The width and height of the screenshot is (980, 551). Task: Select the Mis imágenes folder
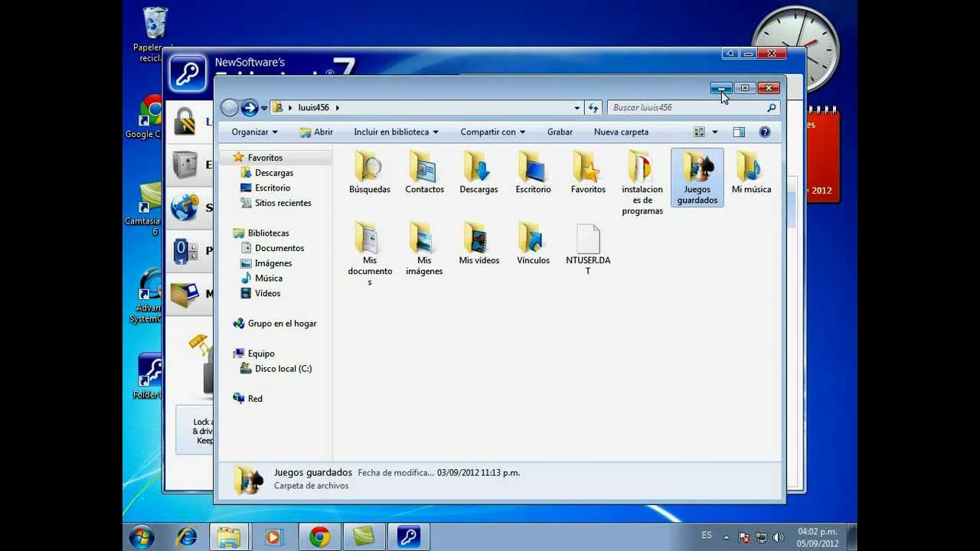point(424,249)
